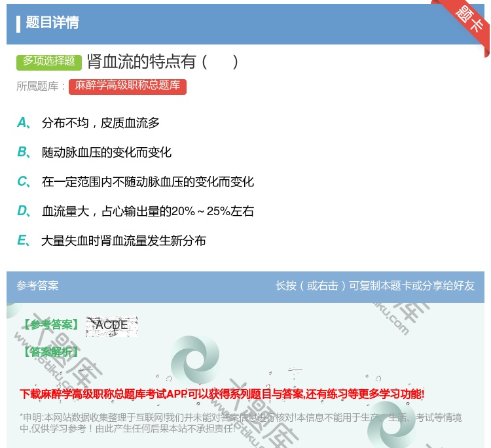Select option E 大量失血时肾血流量发生新分布
This screenshot has height=448, width=491.
pyautogui.click(x=124, y=241)
